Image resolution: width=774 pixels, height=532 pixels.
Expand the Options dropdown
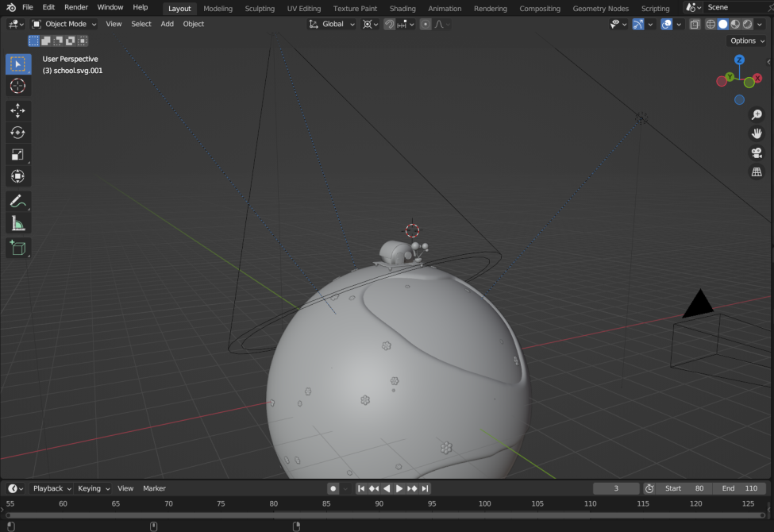pyautogui.click(x=746, y=41)
